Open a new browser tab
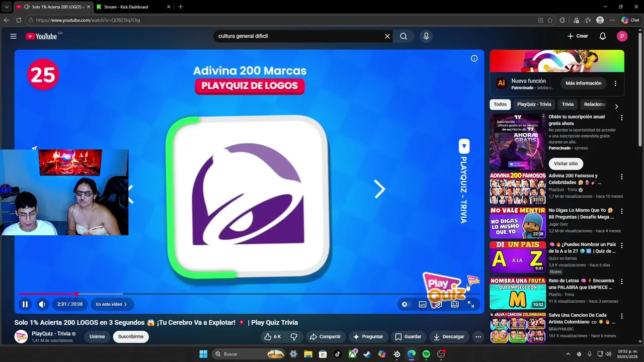644x362 pixels. pyautogui.click(x=181, y=7)
